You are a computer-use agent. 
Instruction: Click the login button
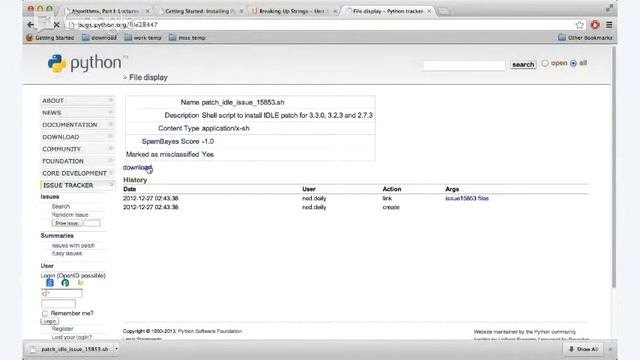(49, 321)
